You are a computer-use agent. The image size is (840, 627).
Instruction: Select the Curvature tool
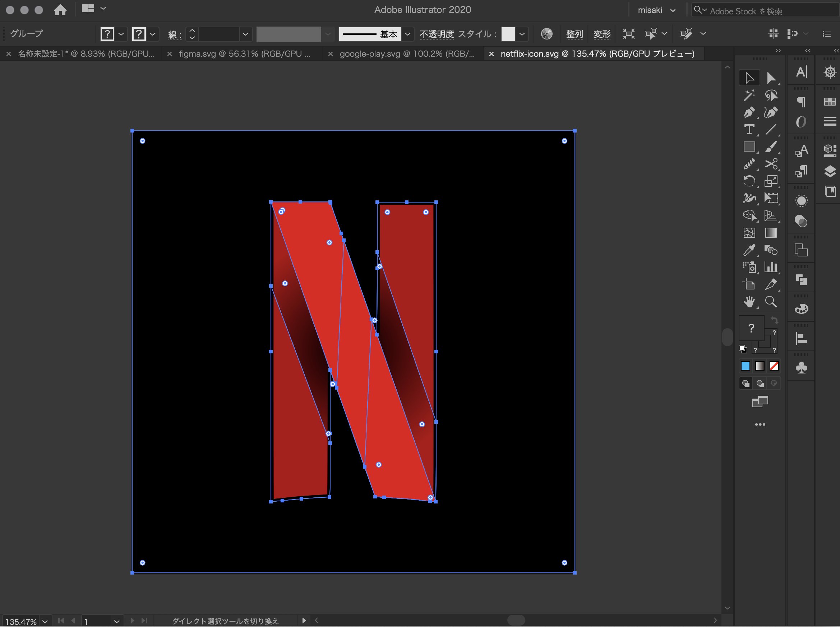[x=771, y=113]
